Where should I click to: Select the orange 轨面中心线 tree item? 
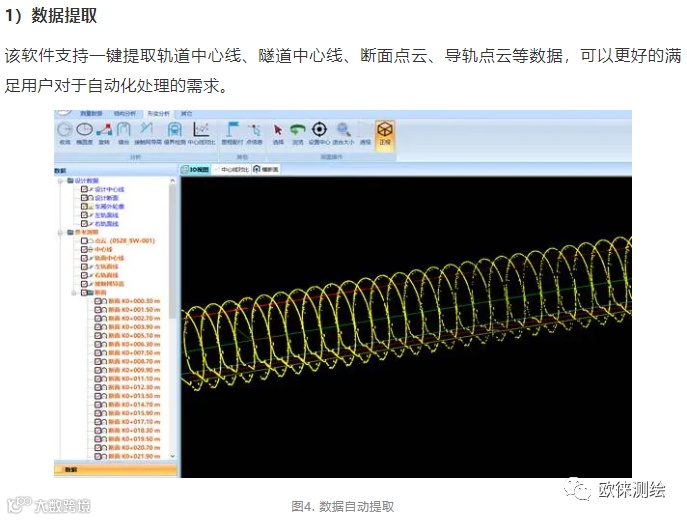tap(110, 258)
